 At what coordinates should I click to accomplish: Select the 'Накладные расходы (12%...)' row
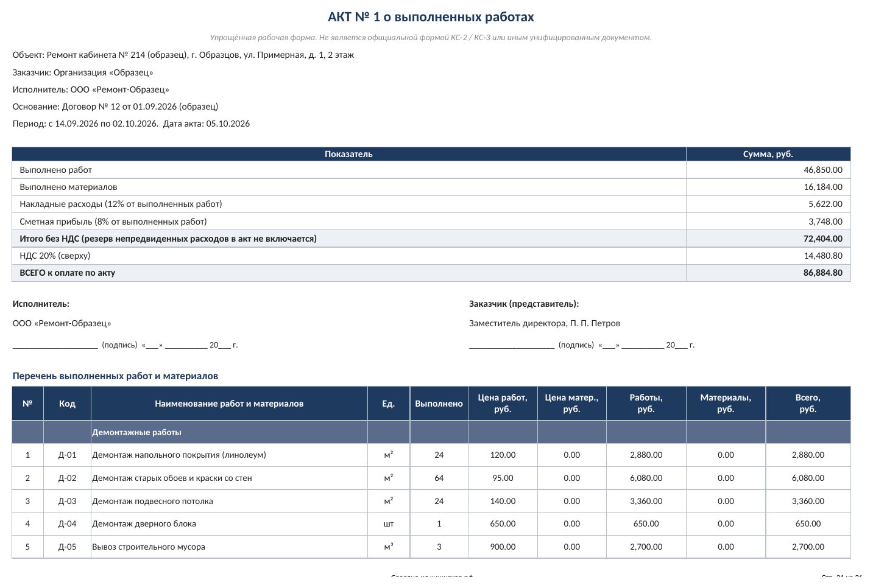(431, 204)
